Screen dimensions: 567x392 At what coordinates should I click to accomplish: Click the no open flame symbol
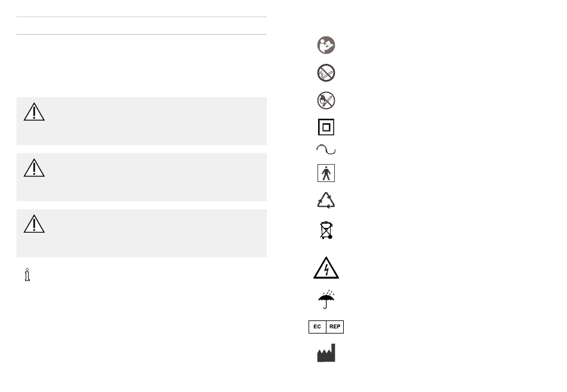(x=326, y=100)
